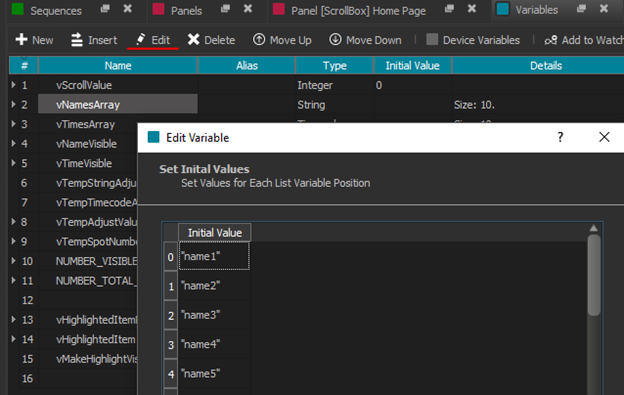
Task: Click the Insert toolbar icon
Action: [76, 40]
